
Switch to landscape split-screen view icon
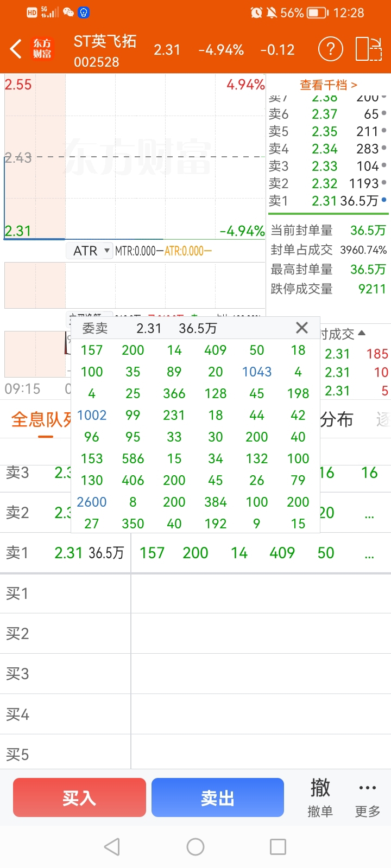click(369, 49)
